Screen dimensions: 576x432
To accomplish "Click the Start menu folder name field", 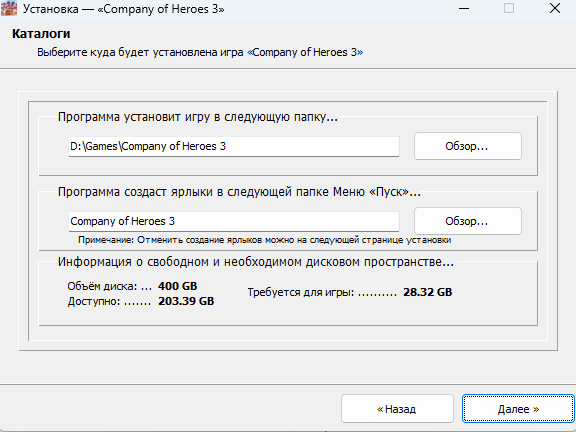I will 234,221.
